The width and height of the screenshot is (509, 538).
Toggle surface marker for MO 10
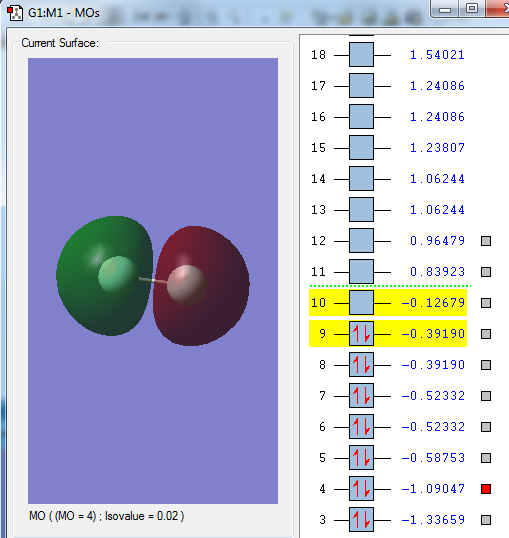click(486, 303)
